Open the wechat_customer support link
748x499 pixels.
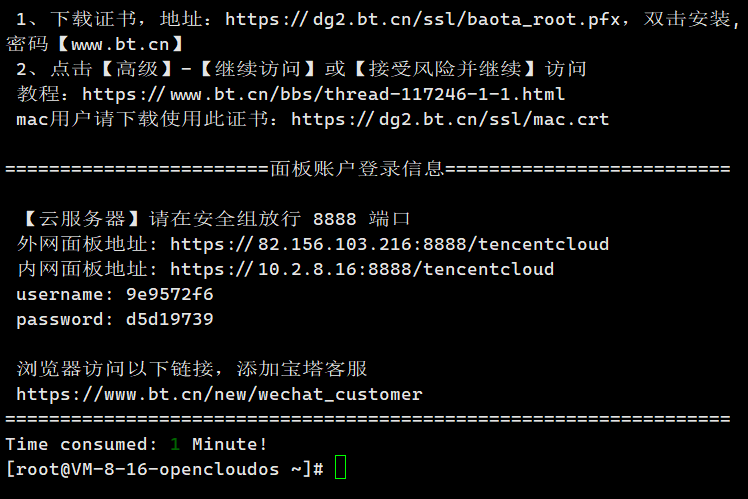pos(219,394)
